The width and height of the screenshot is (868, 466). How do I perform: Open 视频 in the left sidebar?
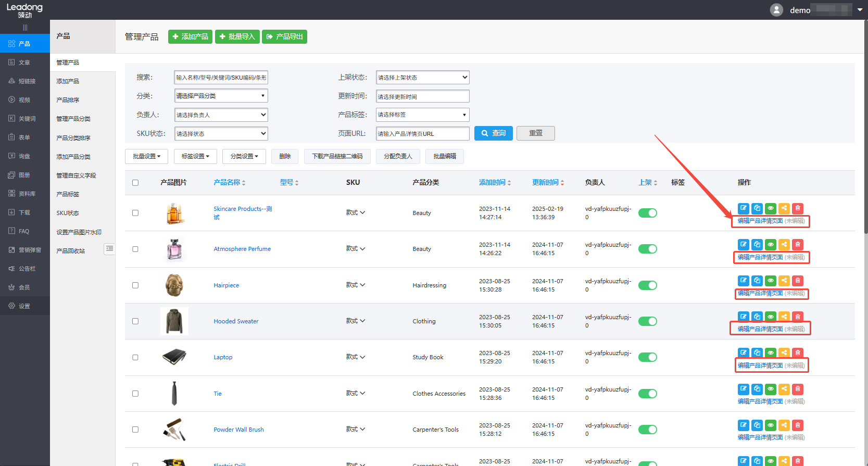[x=24, y=100]
